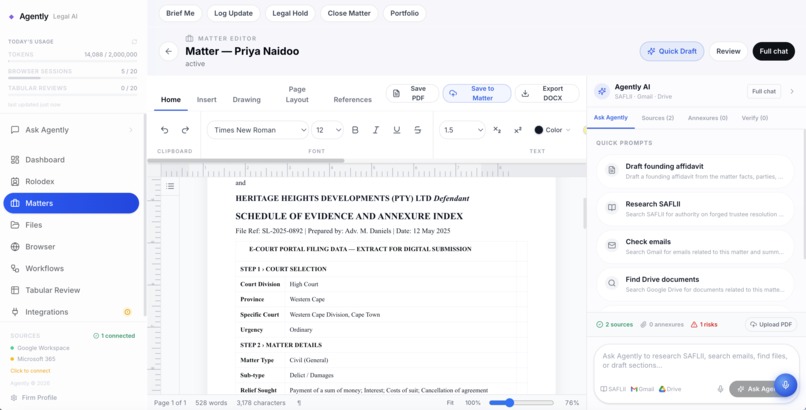Toggle underline formatting
The image size is (806, 410).
pyautogui.click(x=396, y=130)
